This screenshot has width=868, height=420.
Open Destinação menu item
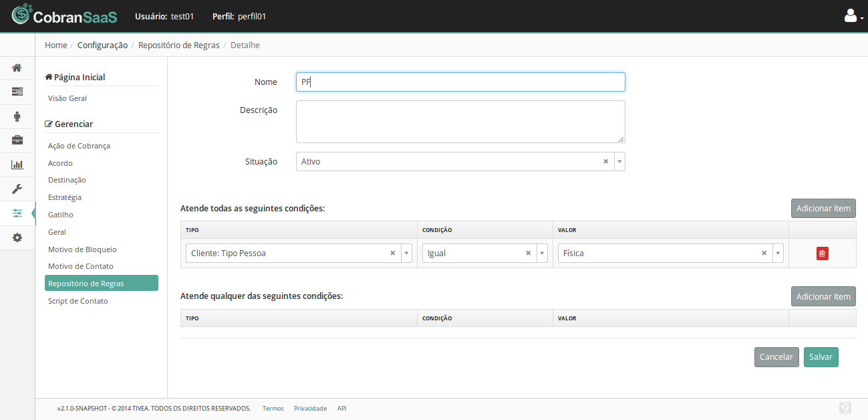(67, 180)
